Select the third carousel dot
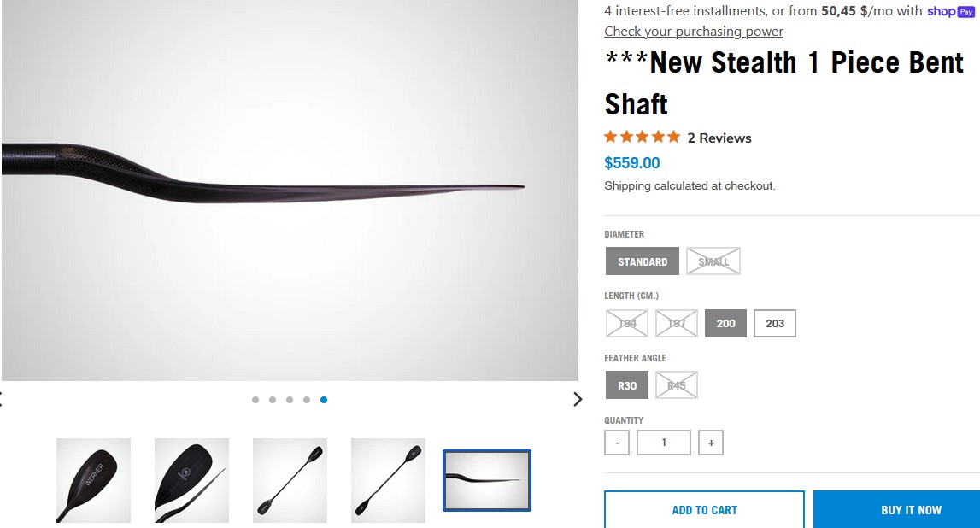The width and height of the screenshot is (980, 528). tap(290, 400)
